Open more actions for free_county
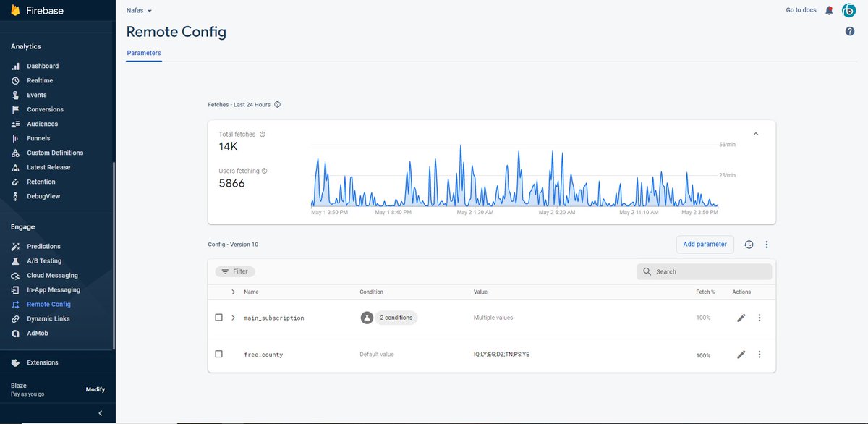868x424 pixels. coord(759,355)
